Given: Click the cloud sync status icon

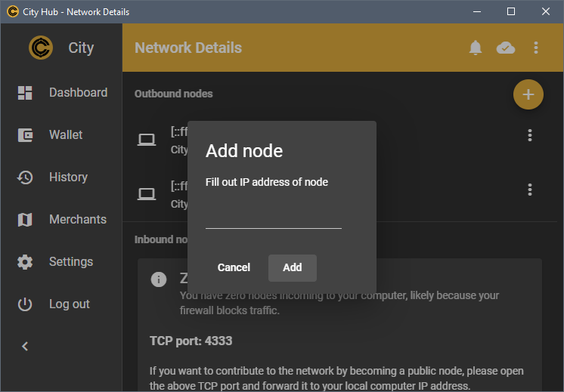Looking at the screenshot, I should pyautogui.click(x=505, y=48).
